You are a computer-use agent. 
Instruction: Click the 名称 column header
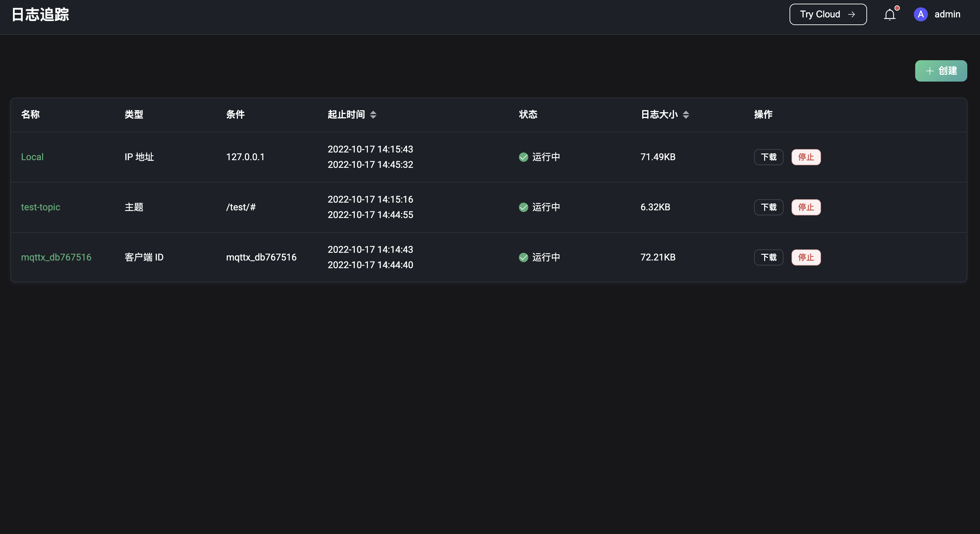click(x=30, y=115)
